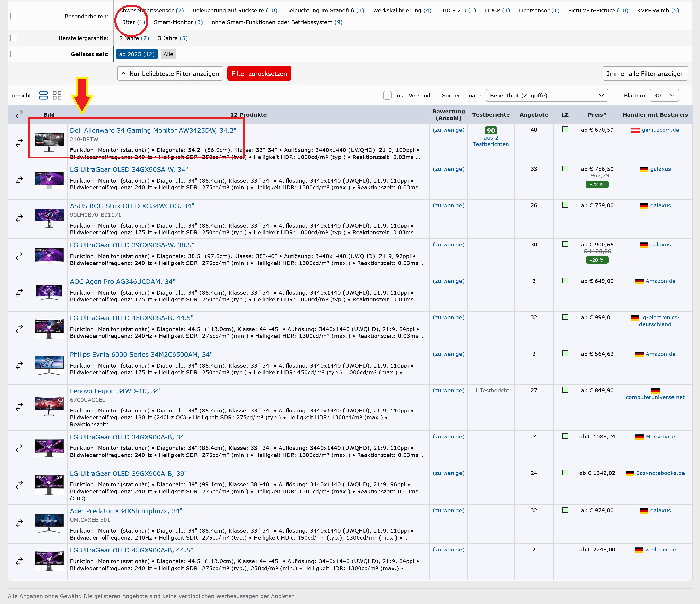Open the Blättern page size dropdown

coord(664,96)
